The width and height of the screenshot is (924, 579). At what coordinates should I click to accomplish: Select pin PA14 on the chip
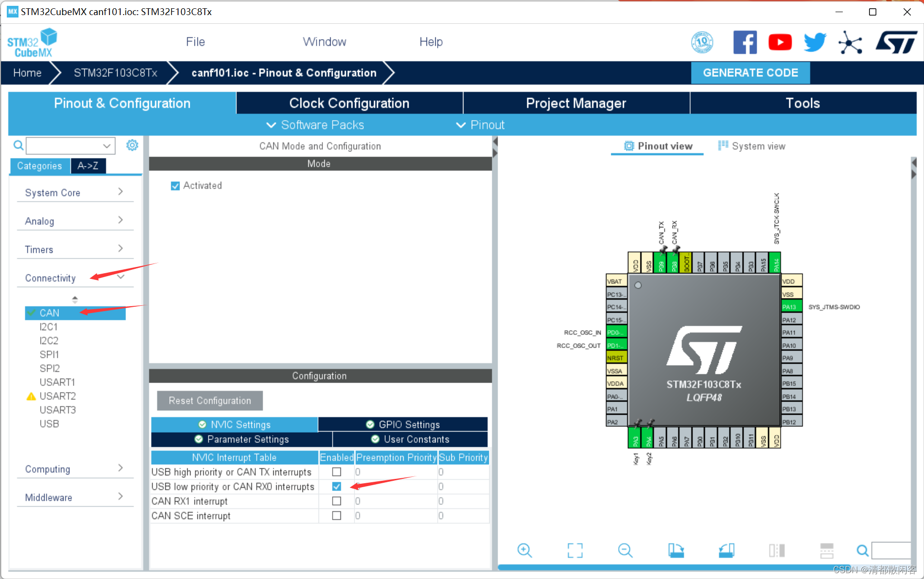click(x=776, y=263)
